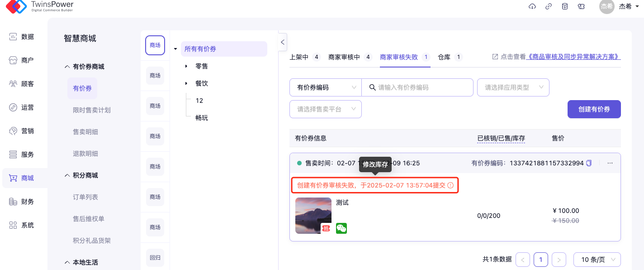This screenshot has height=270, width=644.
Task: Click the audit failure warning info icon
Action: point(450,185)
